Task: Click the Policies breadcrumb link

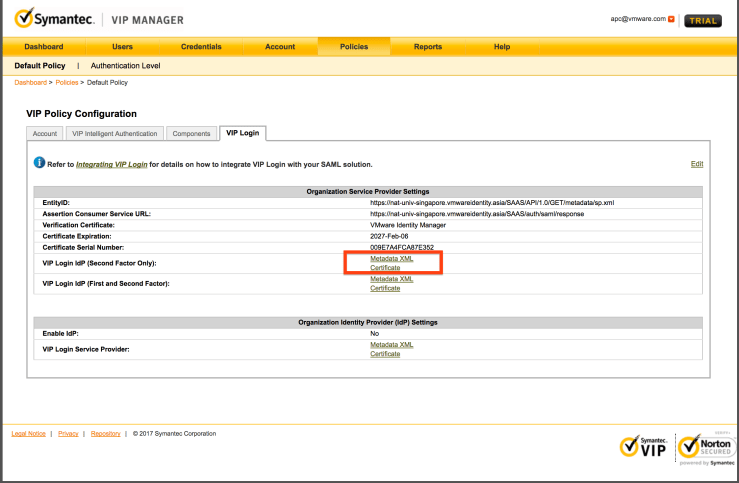Action: tap(67, 82)
